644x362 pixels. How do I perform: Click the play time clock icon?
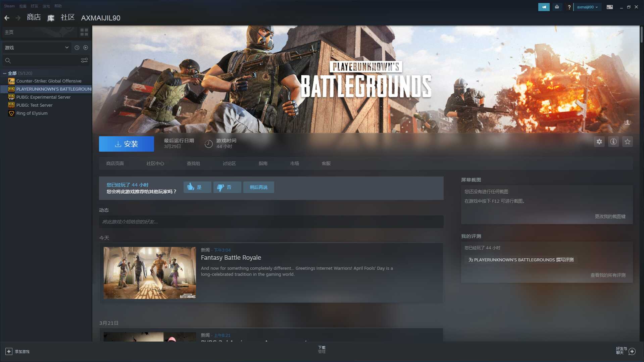pos(208,144)
